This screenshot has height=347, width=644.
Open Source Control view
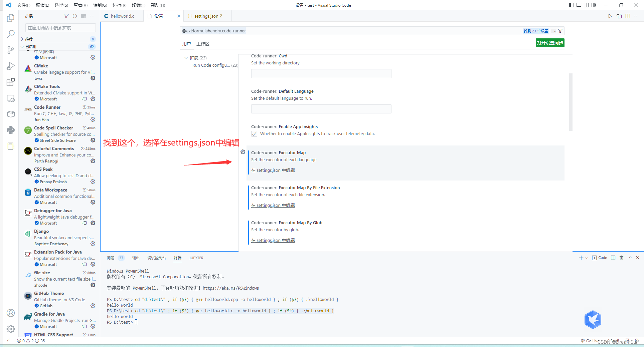click(x=11, y=50)
